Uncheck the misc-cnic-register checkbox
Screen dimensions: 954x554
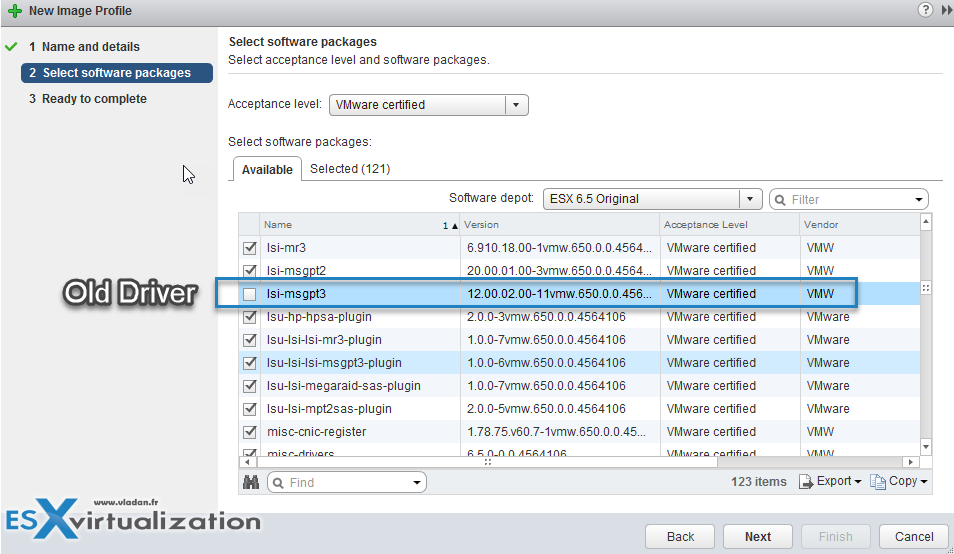coord(250,432)
